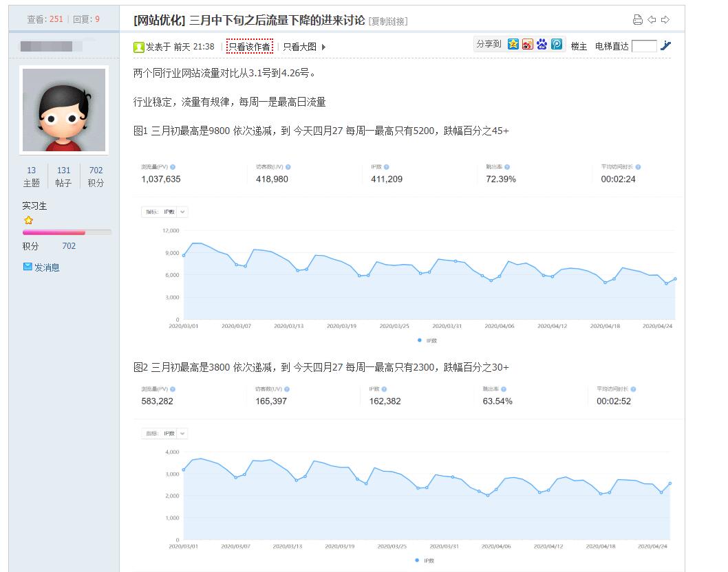Open help icon for IP数 above 411,209

click(386, 167)
